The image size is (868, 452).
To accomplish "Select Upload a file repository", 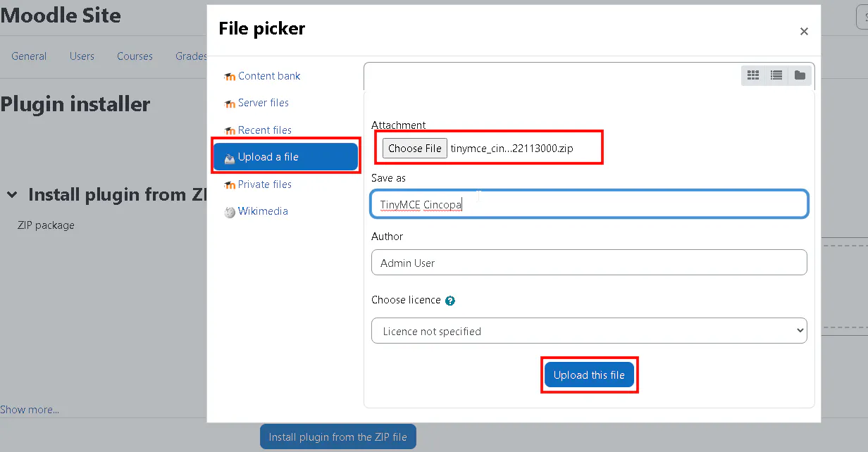I will pos(285,157).
